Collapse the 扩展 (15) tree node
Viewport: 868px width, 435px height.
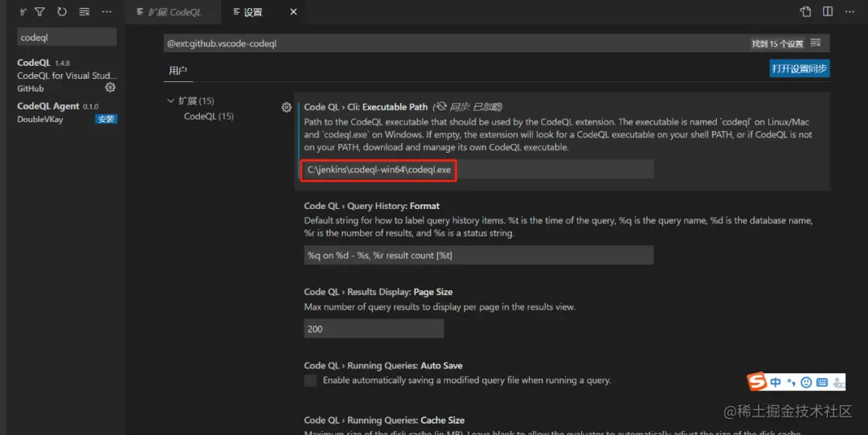point(170,101)
